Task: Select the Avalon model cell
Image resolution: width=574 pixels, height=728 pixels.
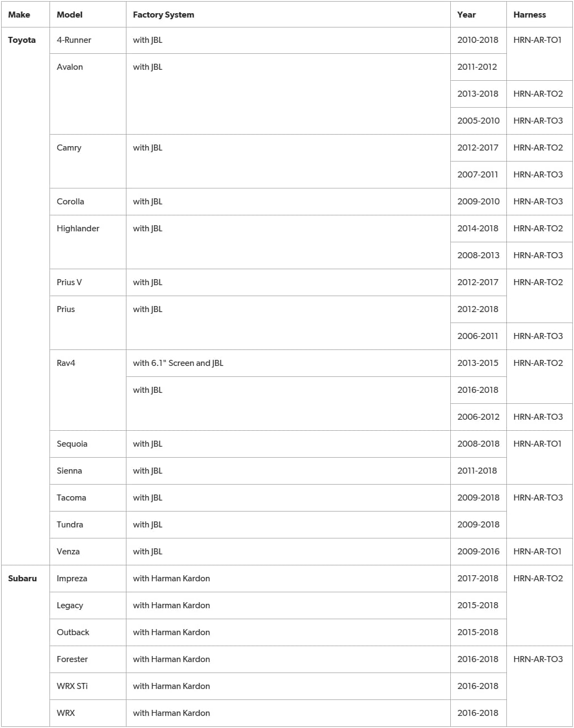Action: (70, 67)
